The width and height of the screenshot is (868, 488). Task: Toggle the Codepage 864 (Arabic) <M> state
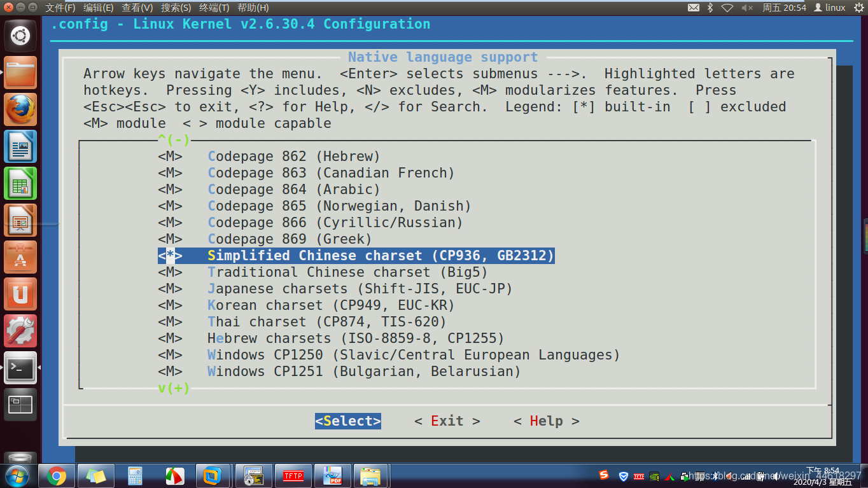click(170, 190)
